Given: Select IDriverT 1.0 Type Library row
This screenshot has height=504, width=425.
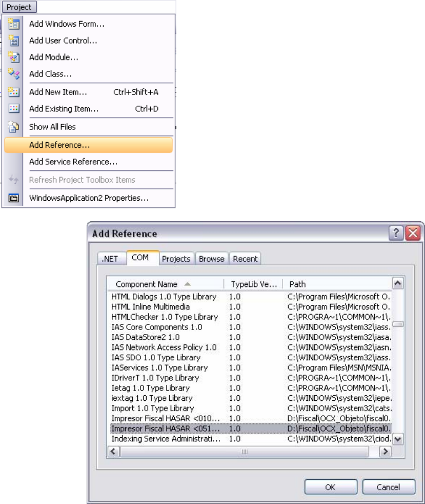Looking at the screenshot, I should point(250,378).
